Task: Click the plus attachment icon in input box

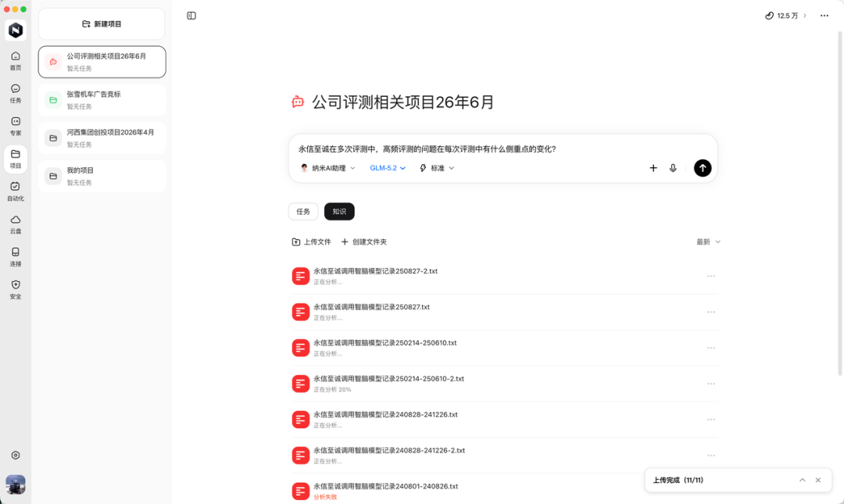Action: click(653, 168)
